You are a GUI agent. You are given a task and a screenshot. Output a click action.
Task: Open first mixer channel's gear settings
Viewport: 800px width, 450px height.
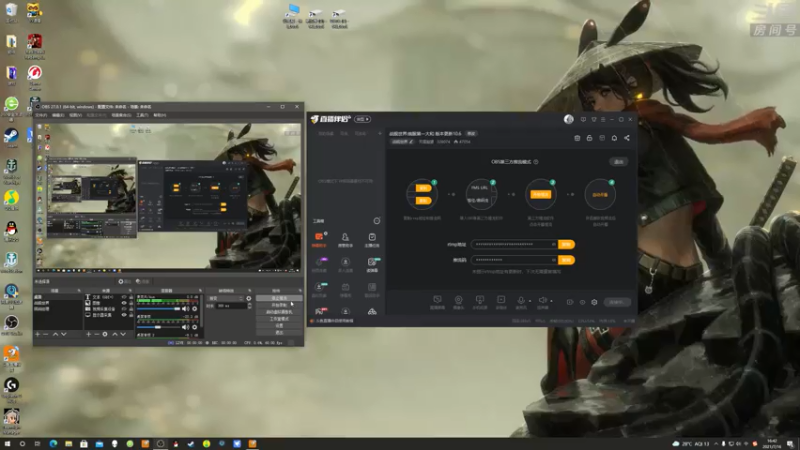[x=194, y=309]
